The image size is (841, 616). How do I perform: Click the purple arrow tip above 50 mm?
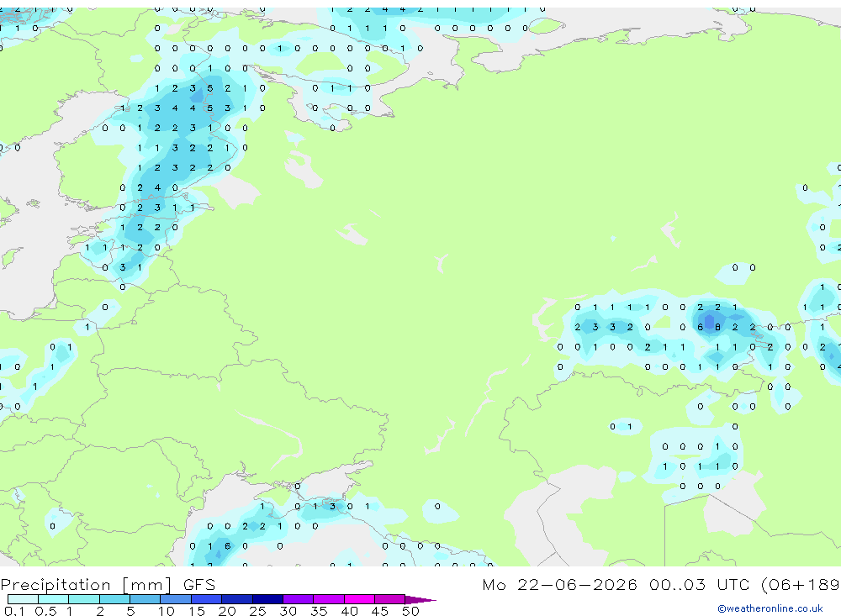(420, 600)
